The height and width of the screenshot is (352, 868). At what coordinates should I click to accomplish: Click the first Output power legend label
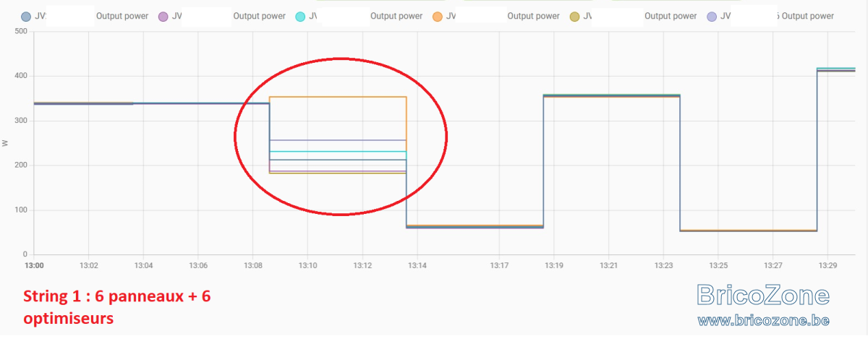(x=122, y=16)
